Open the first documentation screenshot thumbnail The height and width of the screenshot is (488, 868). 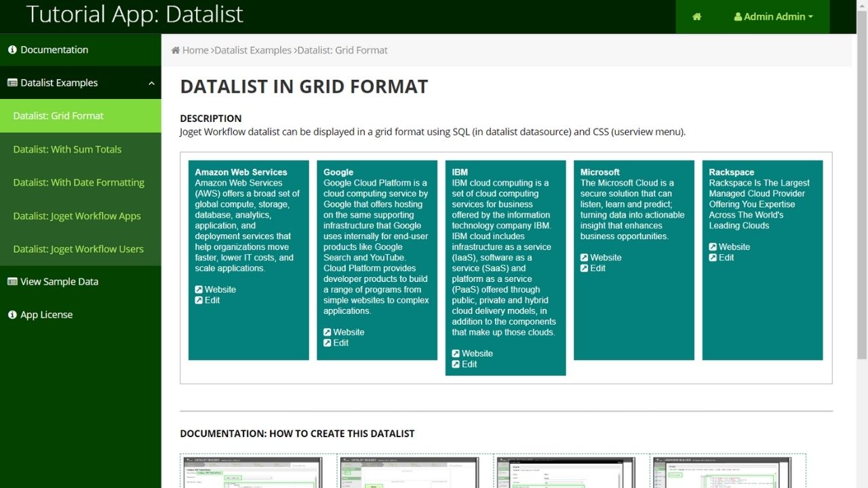258,472
